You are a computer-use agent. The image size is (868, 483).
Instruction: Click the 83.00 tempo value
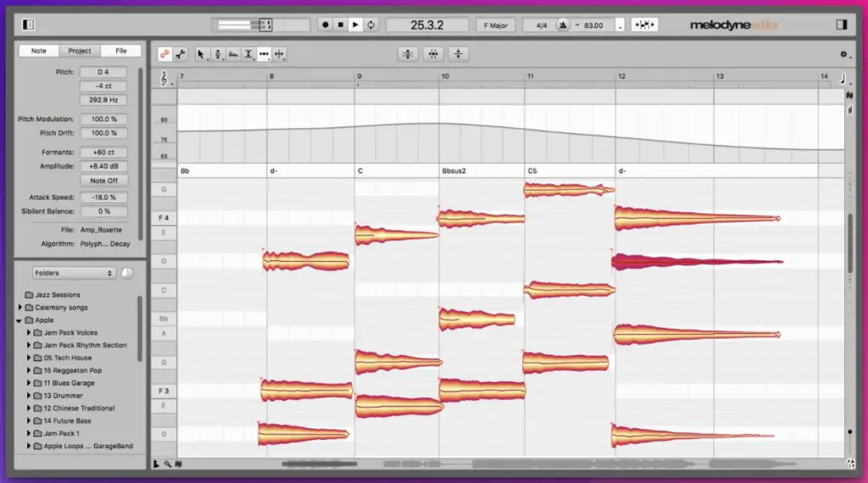pos(593,25)
